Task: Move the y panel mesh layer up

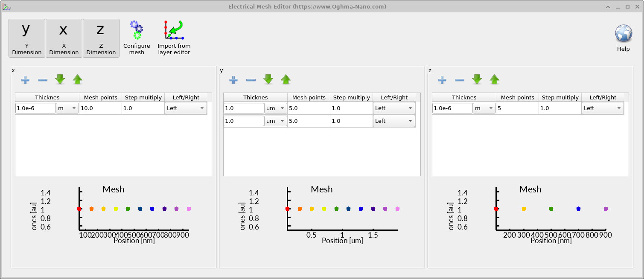Action: click(286, 79)
